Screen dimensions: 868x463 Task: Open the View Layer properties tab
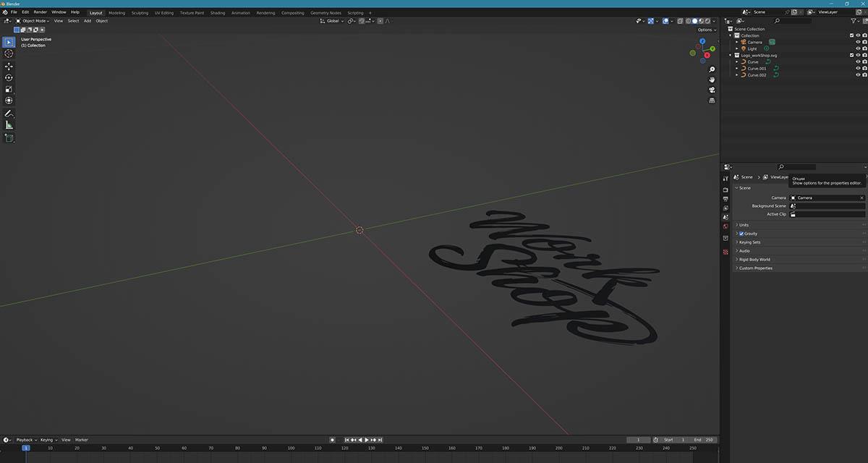[x=726, y=208]
